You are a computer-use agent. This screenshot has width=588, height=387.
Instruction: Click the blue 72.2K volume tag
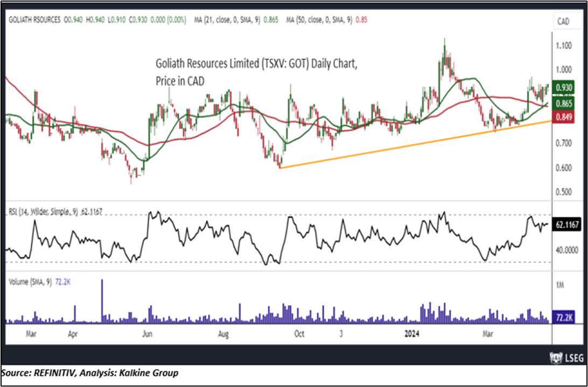[x=563, y=318]
